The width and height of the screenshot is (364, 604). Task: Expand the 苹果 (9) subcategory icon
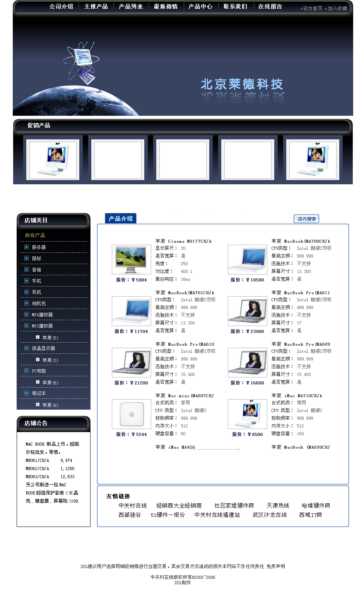tap(38, 405)
